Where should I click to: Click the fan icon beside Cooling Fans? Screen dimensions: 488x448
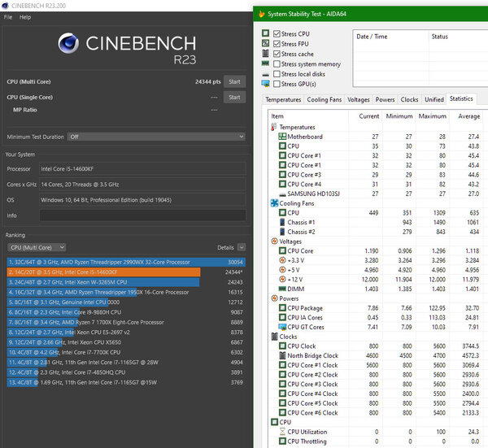coord(273,203)
